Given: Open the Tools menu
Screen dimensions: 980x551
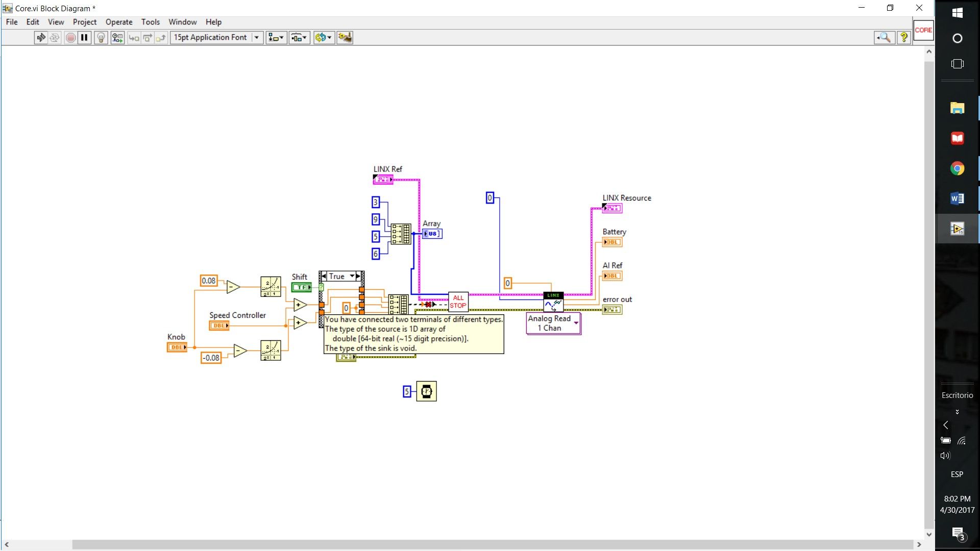Looking at the screenshot, I should (150, 22).
